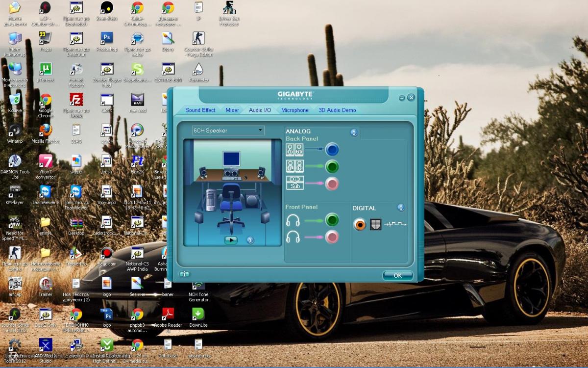
Task: Open digital connector settings wrench icon
Action: tap(401, 208)
